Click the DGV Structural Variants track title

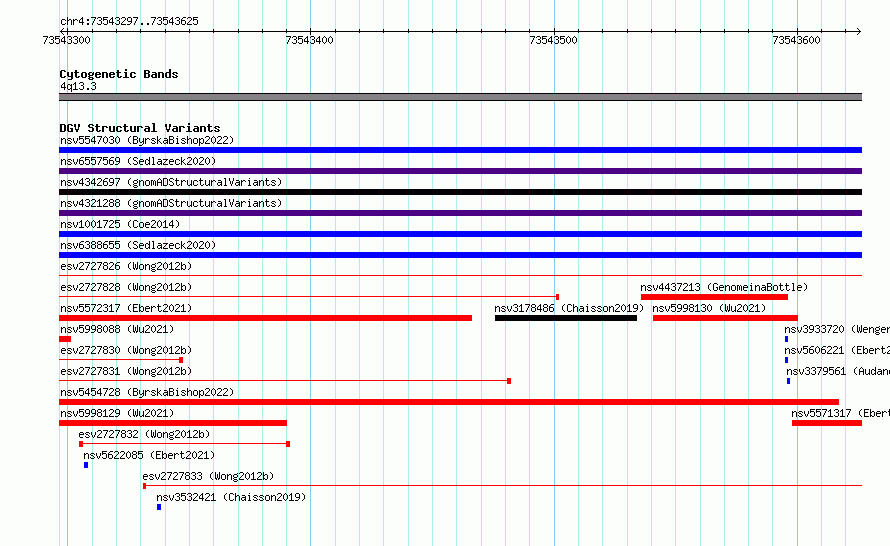point(140,128)
